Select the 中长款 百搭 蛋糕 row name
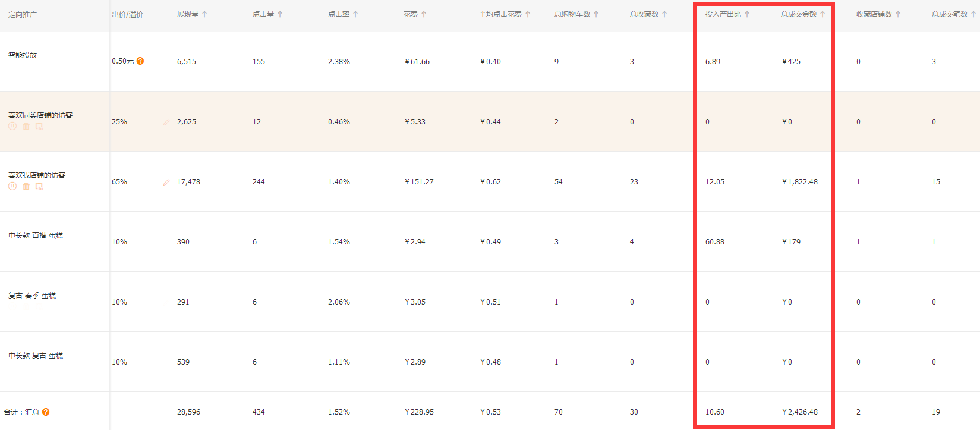 36,236
